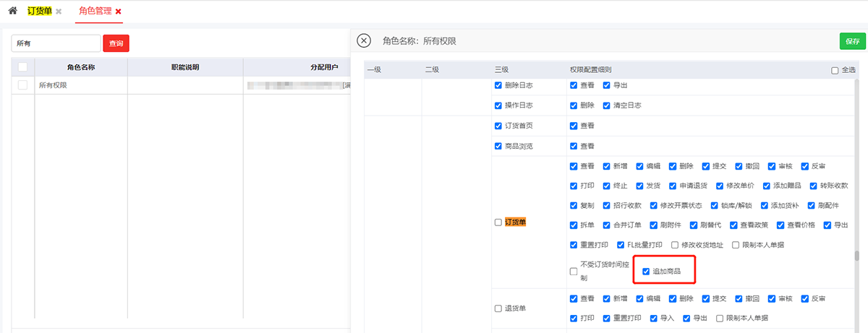868x333 pixels.
Task: Click the role search input field
Action: pyautogui.click(x=56, y=43)
